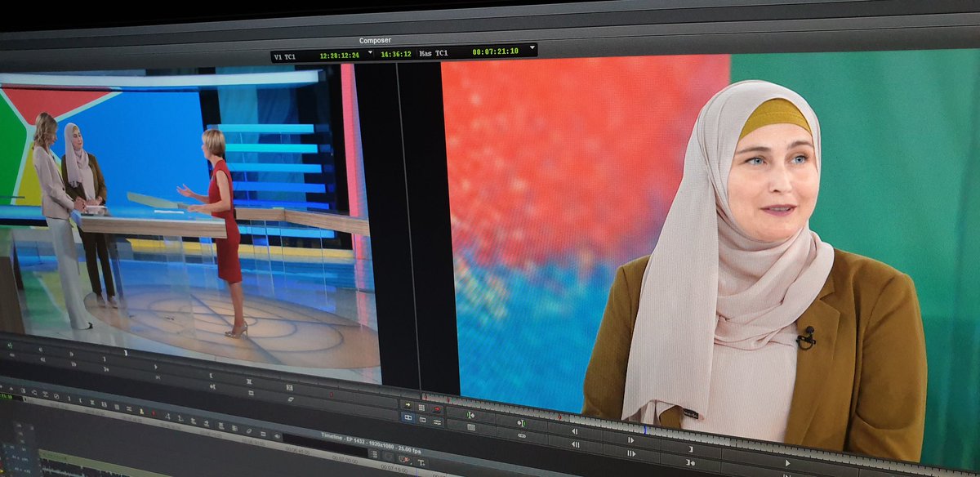Click the link-shaped button left of step-back-ten arrows
980x477 pixels.
(522, 435)
